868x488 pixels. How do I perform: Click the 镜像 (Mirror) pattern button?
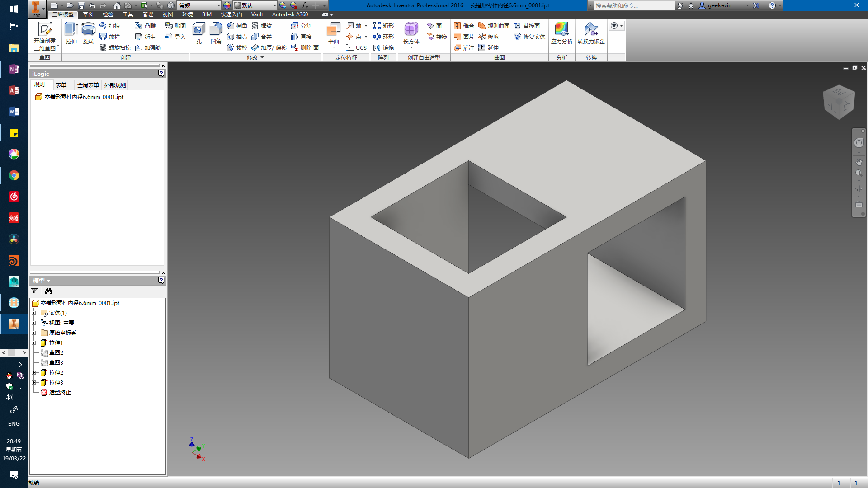tap(384, 47)
